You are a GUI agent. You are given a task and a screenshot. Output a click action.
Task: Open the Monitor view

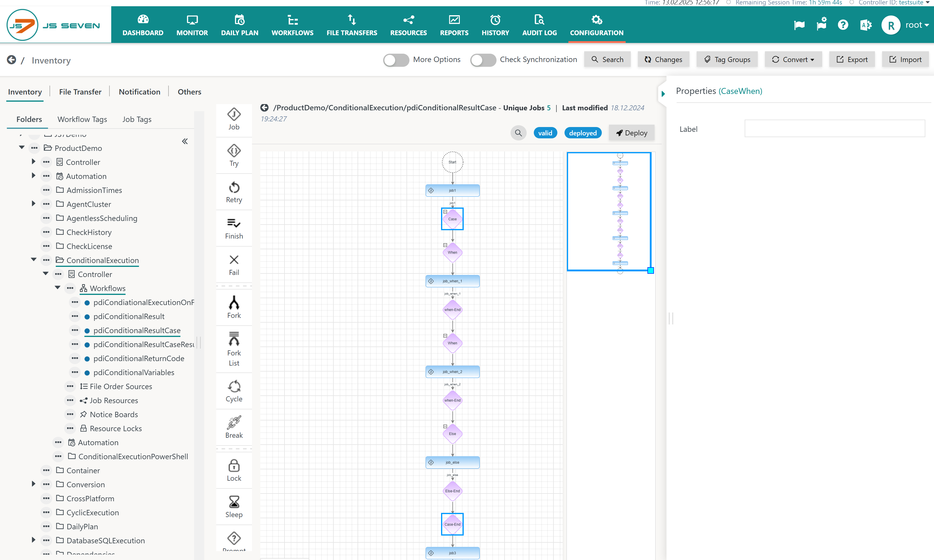[192, 25]
